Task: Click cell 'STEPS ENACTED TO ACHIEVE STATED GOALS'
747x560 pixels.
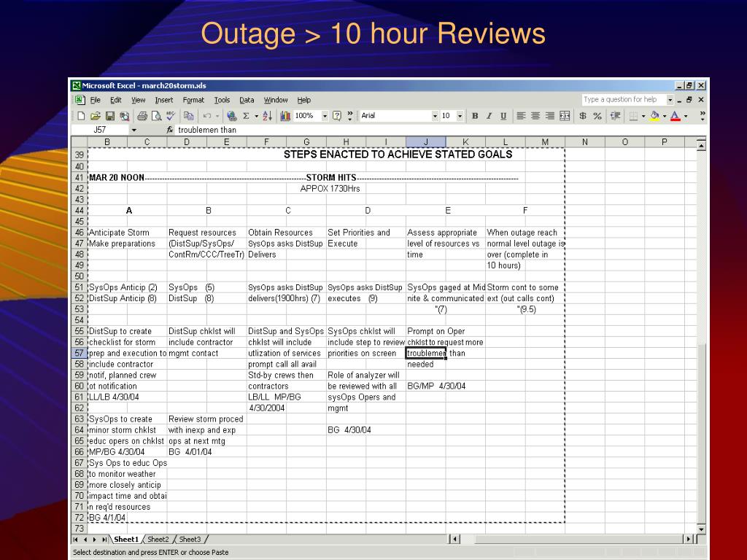Action: coord(398,155)
